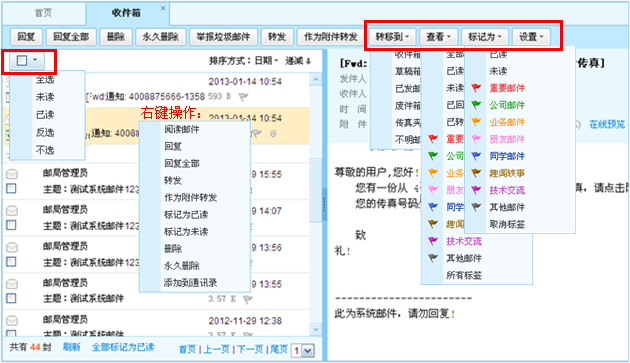Click the 回复全部 toolbar button
The height and width of the screenshot is (363, 630).
71,37
